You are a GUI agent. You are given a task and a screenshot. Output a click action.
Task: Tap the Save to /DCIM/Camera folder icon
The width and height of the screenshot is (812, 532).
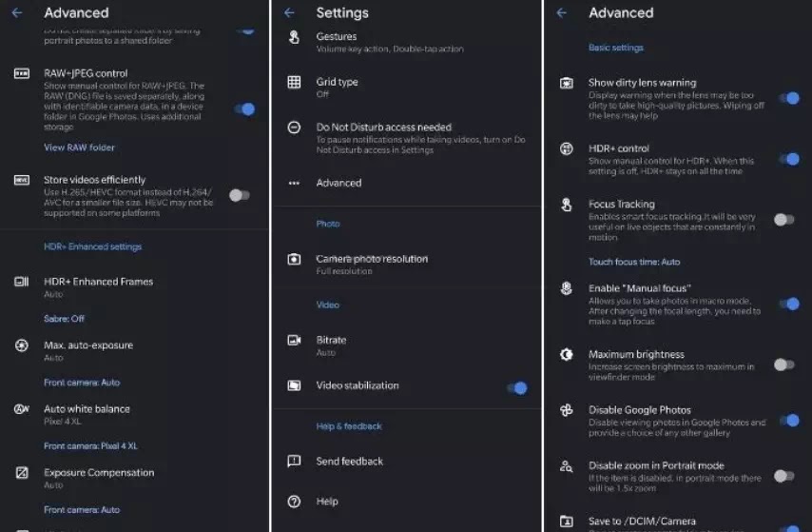click(x=566, y=522)
